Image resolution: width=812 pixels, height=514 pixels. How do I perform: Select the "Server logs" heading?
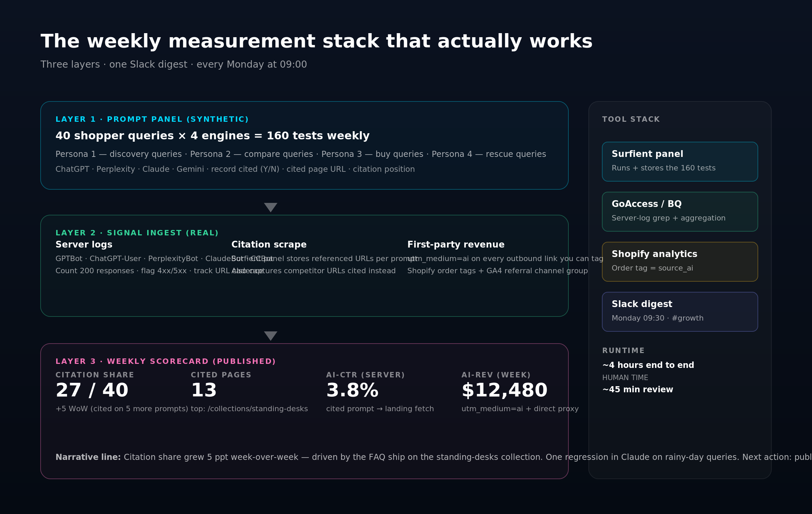tap(84, 245)
